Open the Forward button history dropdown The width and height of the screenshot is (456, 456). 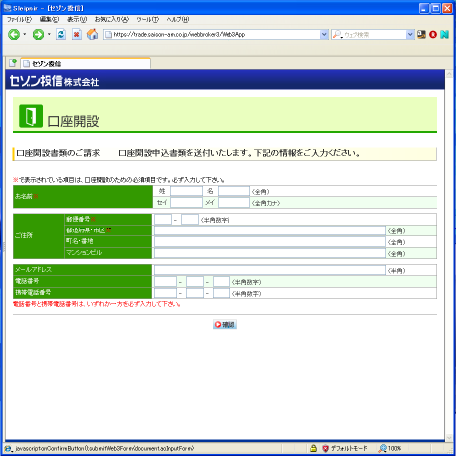(49, 34)
